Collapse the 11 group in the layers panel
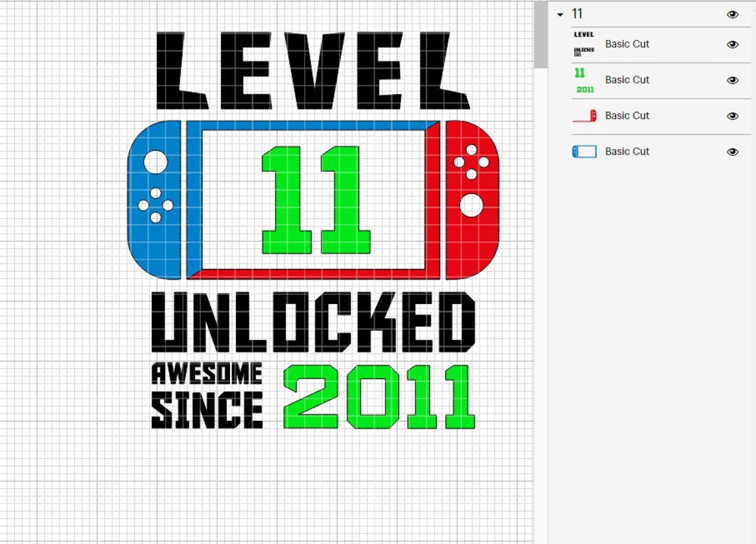Image resolution: width=756 pixels, height=544 pixels. click(560, 13)
